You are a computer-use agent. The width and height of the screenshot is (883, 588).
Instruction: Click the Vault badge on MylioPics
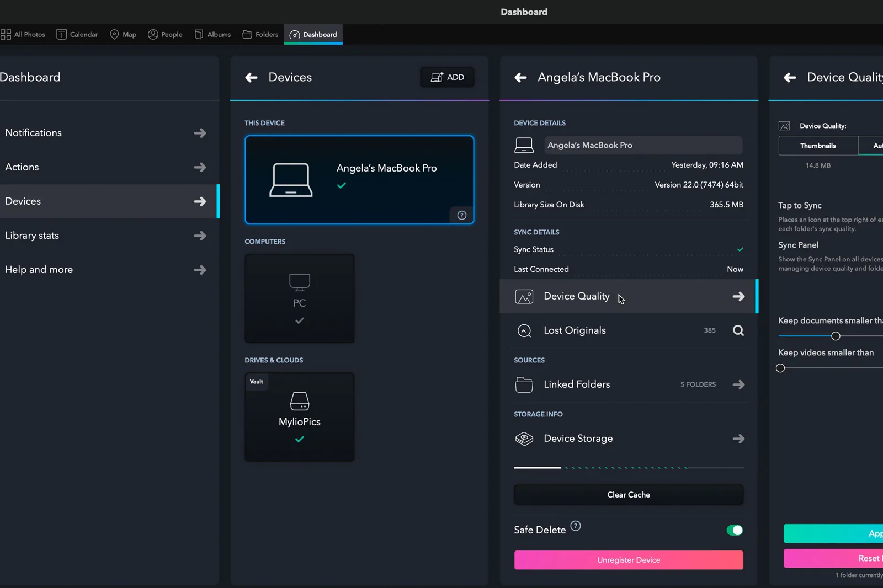pyautogui.click(x=257, y=382)
